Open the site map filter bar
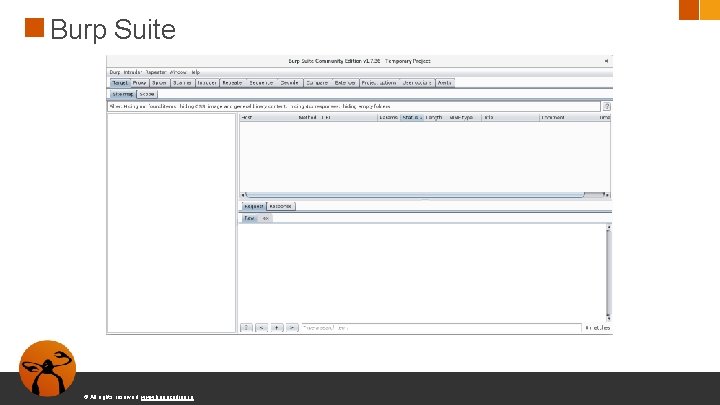This screenshot has height=405, width=720. [354, 107]
